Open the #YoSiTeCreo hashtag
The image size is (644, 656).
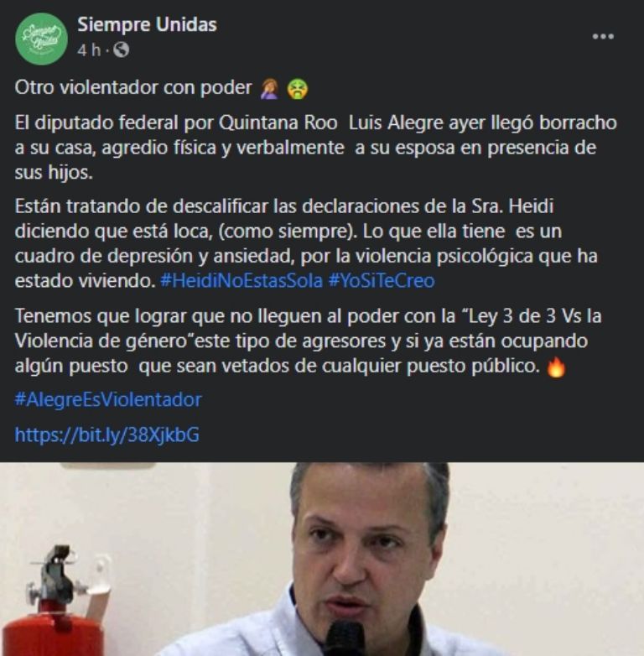382,281
